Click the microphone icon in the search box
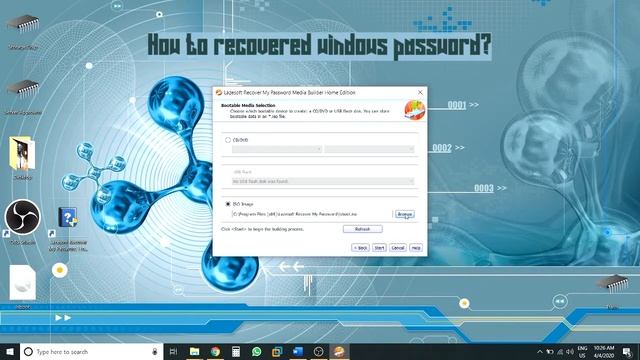This screenshot has height=360, width=640. (154, 351)
